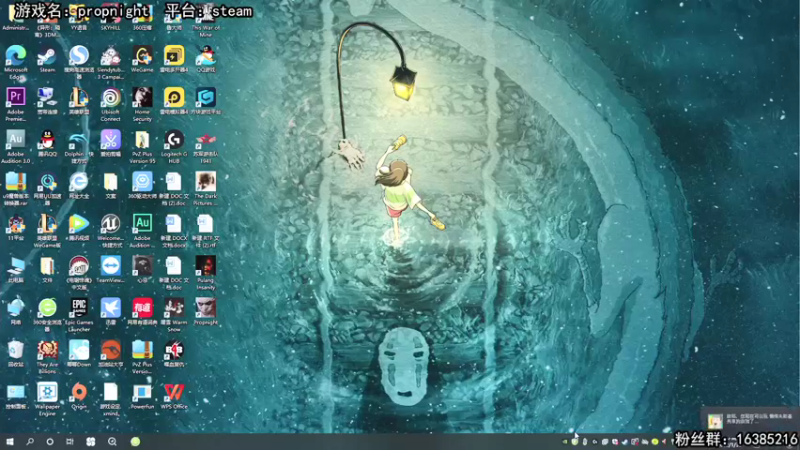
Task: Click the Windows Start button
Action: click(10, 441)
